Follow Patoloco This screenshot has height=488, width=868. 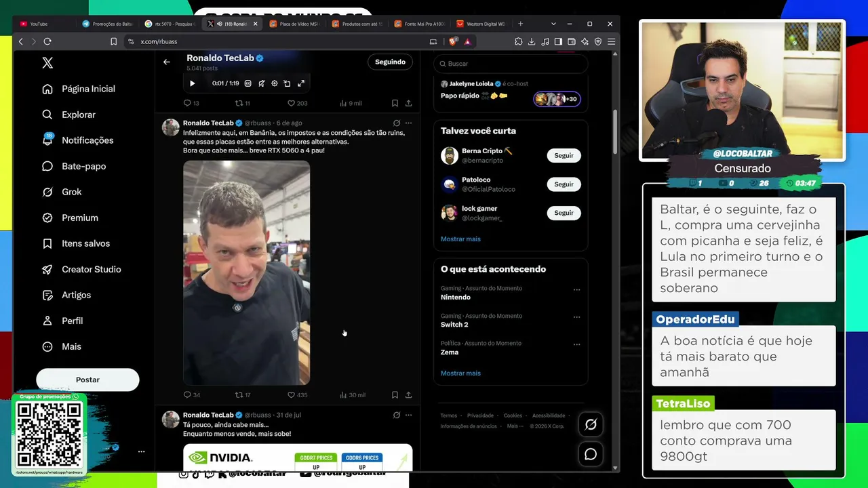tap(564, 184)
